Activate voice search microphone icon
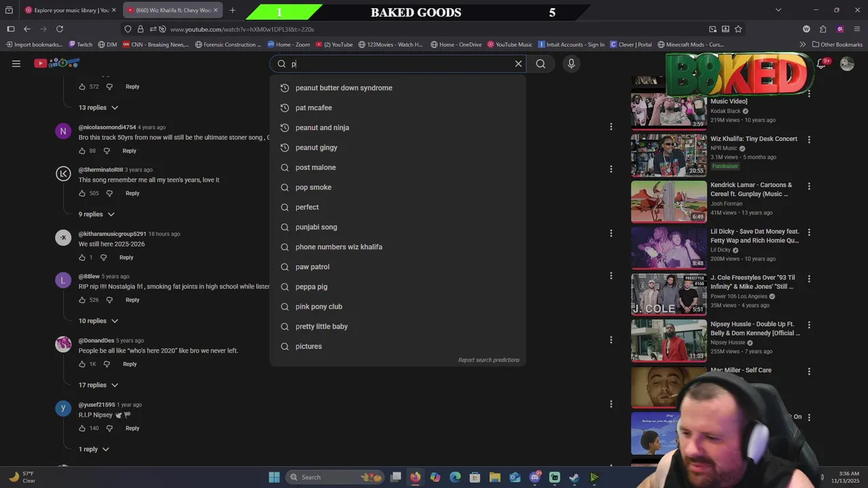The image size is (868, 488). (571, 64)
